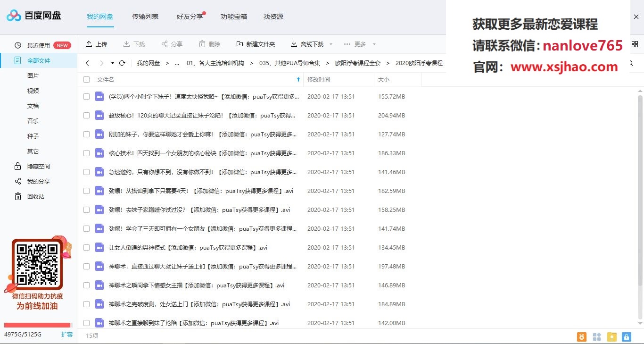
Task: Open file 神聊术之完破废测
Action: pos(199,304)
